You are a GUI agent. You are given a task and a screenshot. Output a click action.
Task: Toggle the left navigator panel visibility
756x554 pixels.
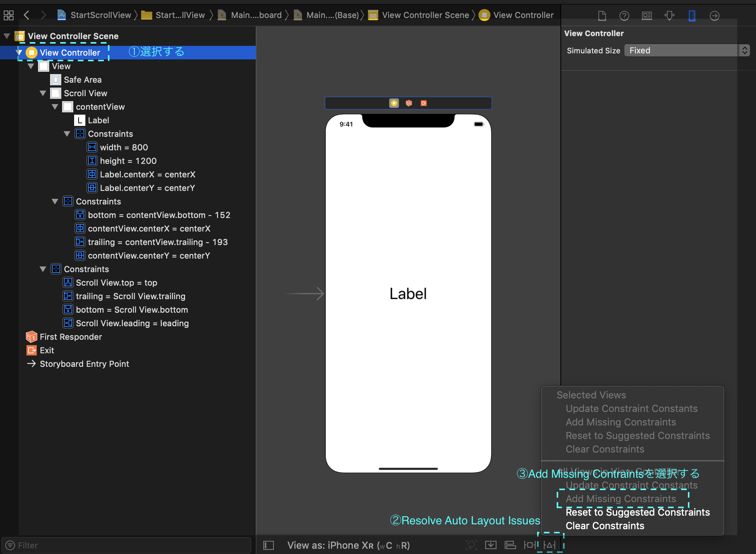click(x=268, y=545)
